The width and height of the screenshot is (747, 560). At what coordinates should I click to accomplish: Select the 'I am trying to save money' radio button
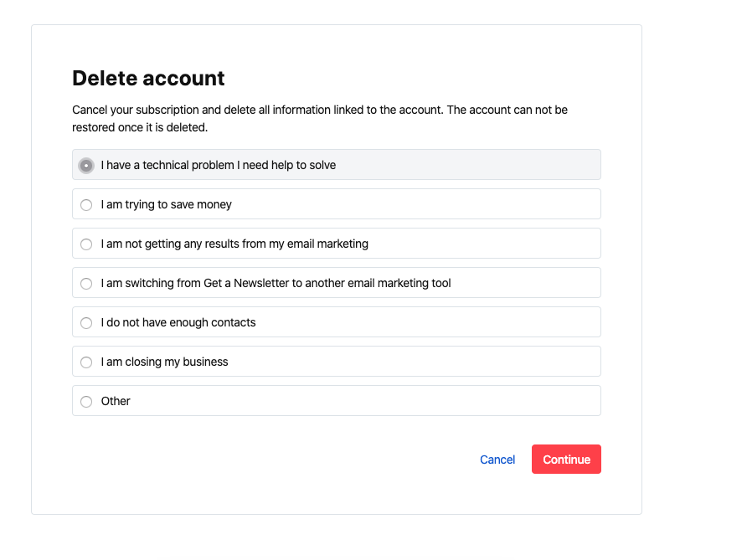[x=85, y=205]
